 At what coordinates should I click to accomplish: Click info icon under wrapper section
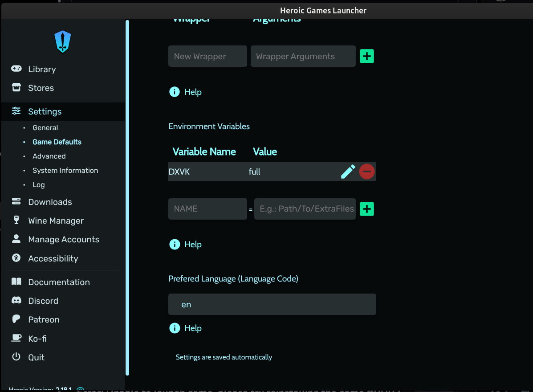pos(175,92)
